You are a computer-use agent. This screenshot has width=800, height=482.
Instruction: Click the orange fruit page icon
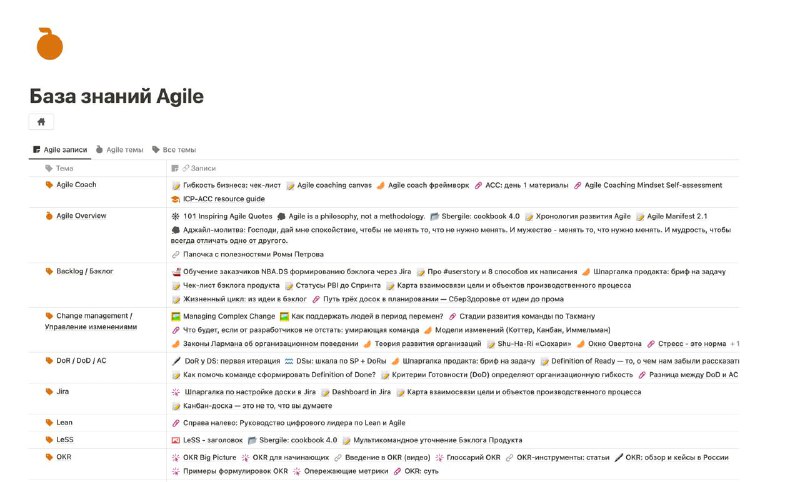tap(49, 44)
